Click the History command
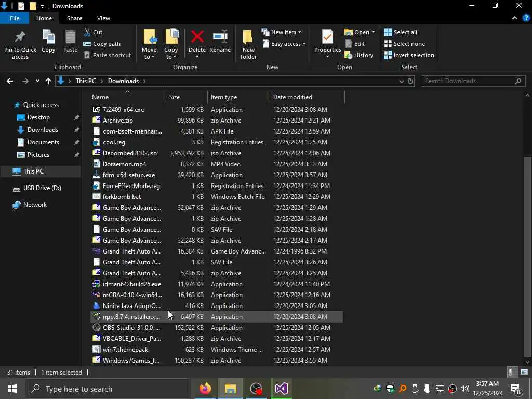Image resolution: width=532 pixels, height=399 pixels. point(359,55)
